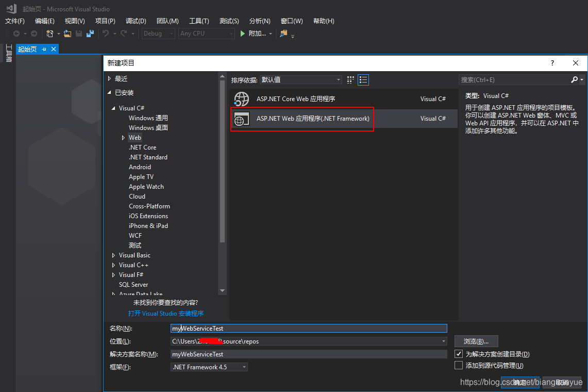Open the Debug menu
Screen dimensions: 588x392
[x=136, y=21]
